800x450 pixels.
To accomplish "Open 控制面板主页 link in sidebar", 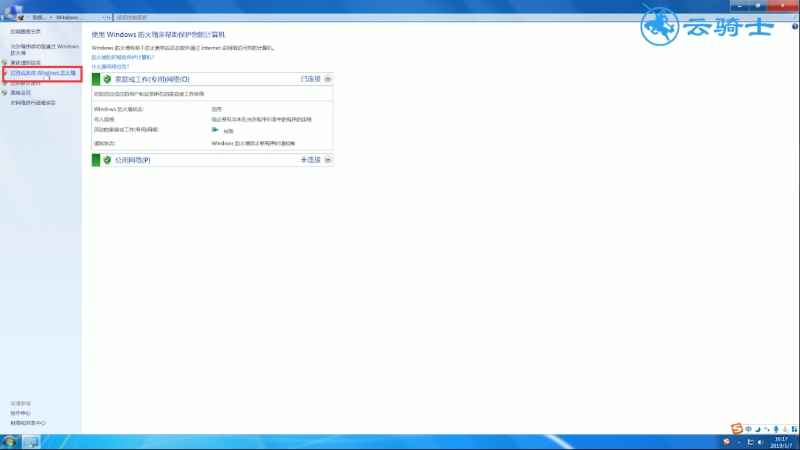I will [x=26, y=32].
